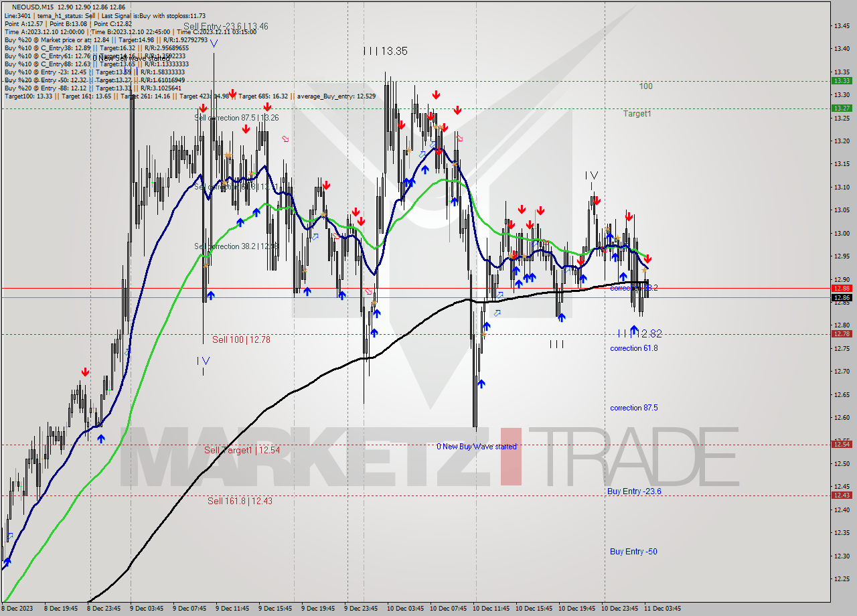Select the red 12.43 price axis tag
Viewport: 857px width, 616px height.
pos(842,495)
